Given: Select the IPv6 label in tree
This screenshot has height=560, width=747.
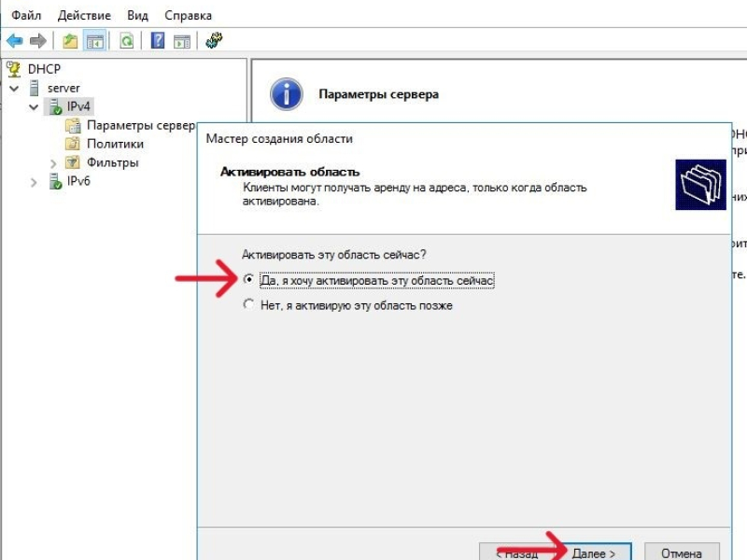Looking at the screenshot, I should pos(78,181).
